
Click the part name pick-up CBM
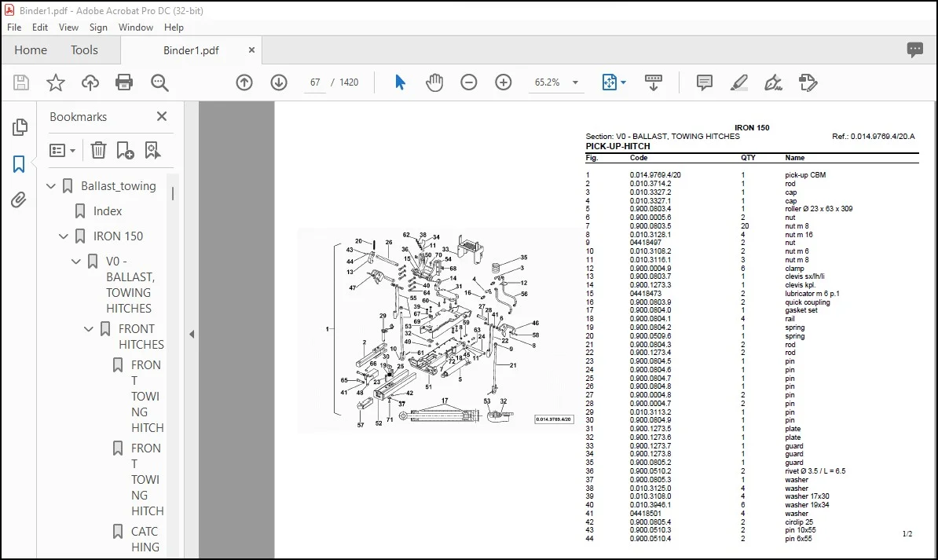point(805,175)
